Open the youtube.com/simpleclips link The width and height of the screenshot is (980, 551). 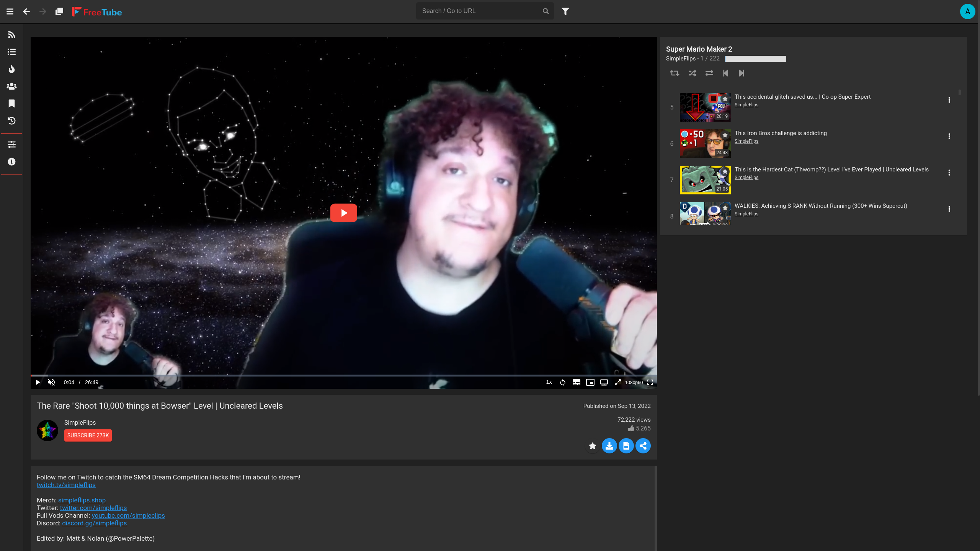coord(128,515)
